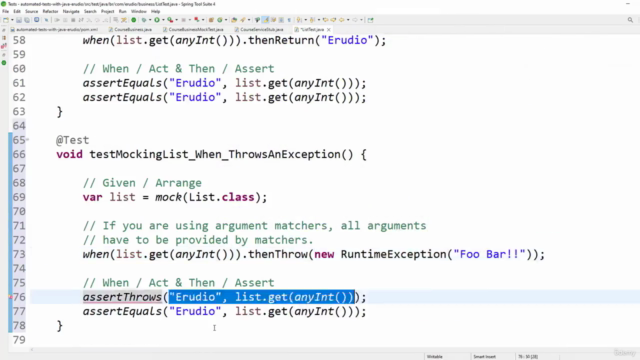
Task: Open the search magnifier at top right
Action: 630,20
